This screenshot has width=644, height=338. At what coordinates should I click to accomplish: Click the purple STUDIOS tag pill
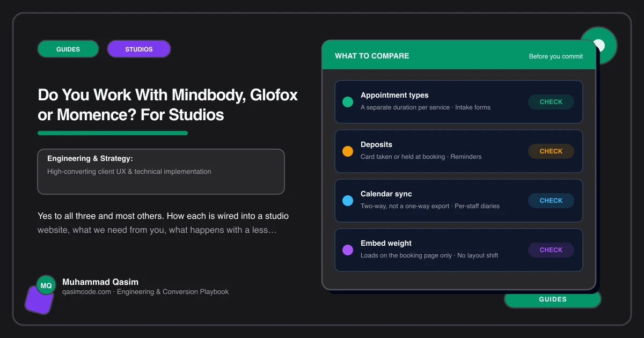pyautogui.click(x=139, y=49)
